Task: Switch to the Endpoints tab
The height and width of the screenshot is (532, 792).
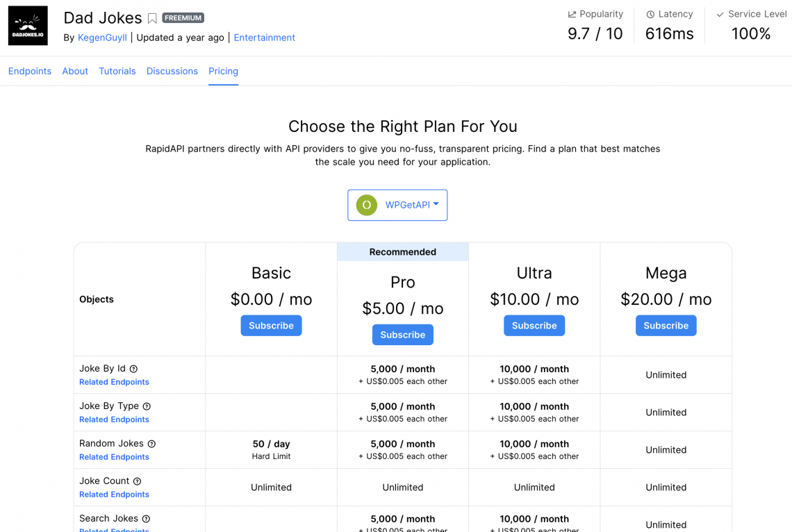Action: point(29,71)
